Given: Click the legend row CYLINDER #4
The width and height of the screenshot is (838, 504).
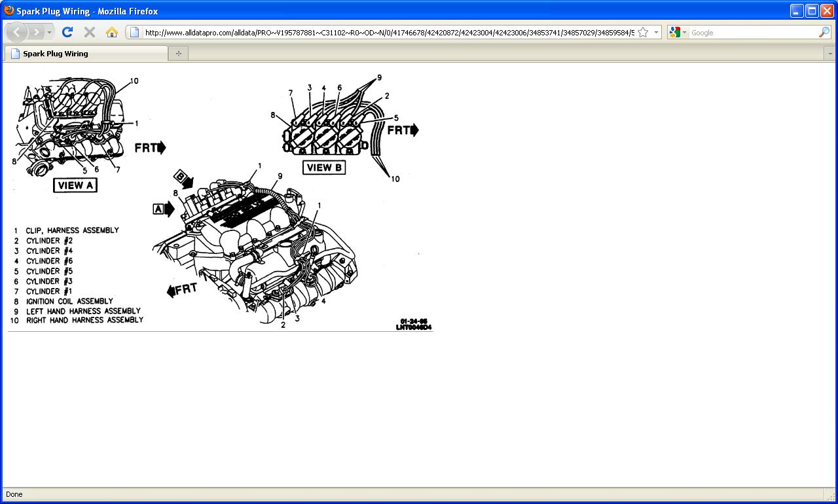Looking at the screenshot, I should (43, 251).
